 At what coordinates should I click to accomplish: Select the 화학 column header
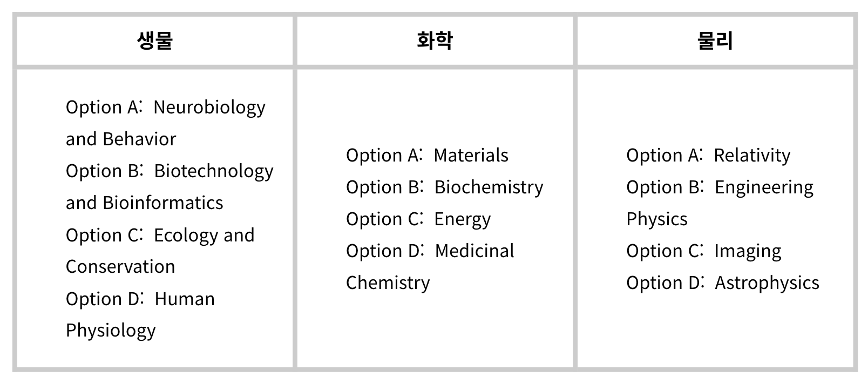point(435,41)
